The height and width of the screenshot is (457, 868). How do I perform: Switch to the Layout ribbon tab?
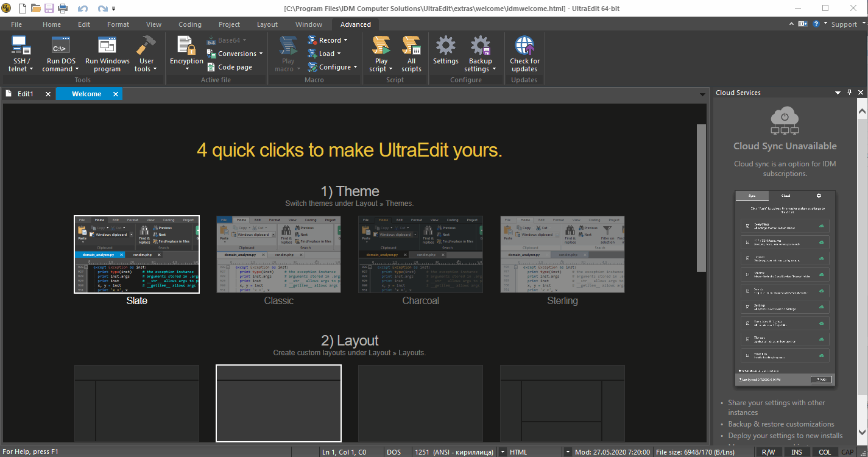(267, 24)
